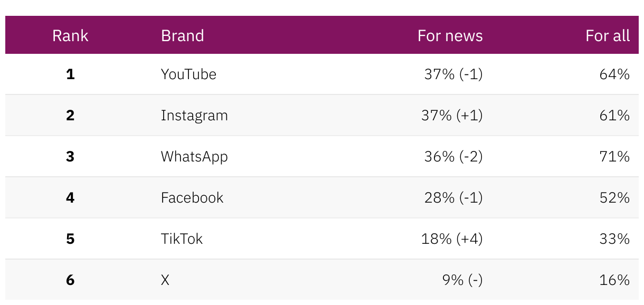The width and height of the screenshot is (644, 305).
Task: Click Facebook's 52% For all value
Action: (614, 198)
